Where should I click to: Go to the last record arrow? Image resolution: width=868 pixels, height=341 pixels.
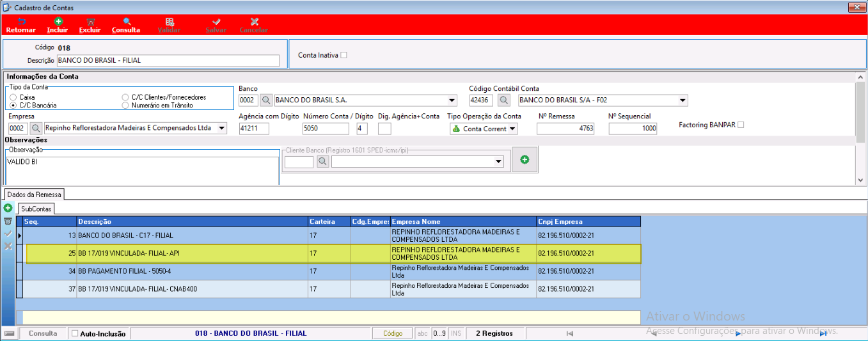click(x=823, y=333)
